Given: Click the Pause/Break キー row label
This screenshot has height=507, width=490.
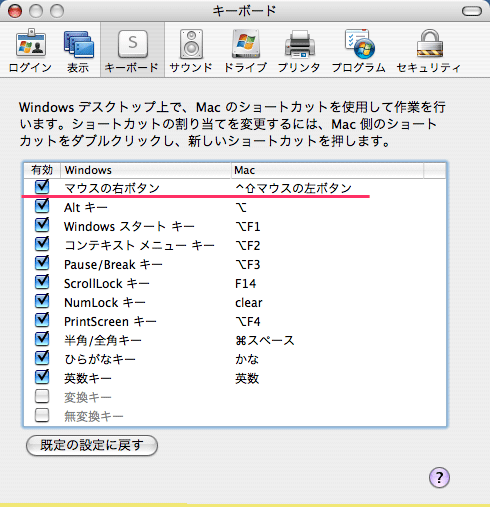Looking at the screenshot, I should click(x=113, y=265).
